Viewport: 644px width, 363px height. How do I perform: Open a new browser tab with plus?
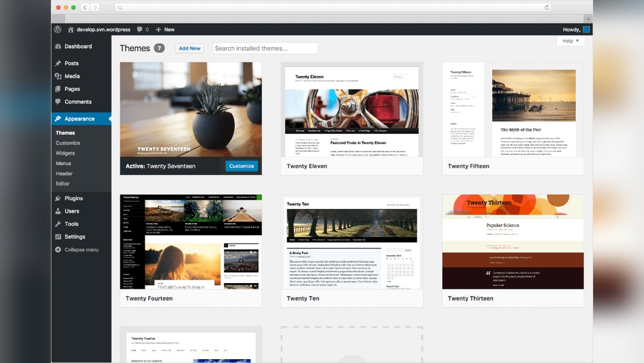[x=588, y=19]
